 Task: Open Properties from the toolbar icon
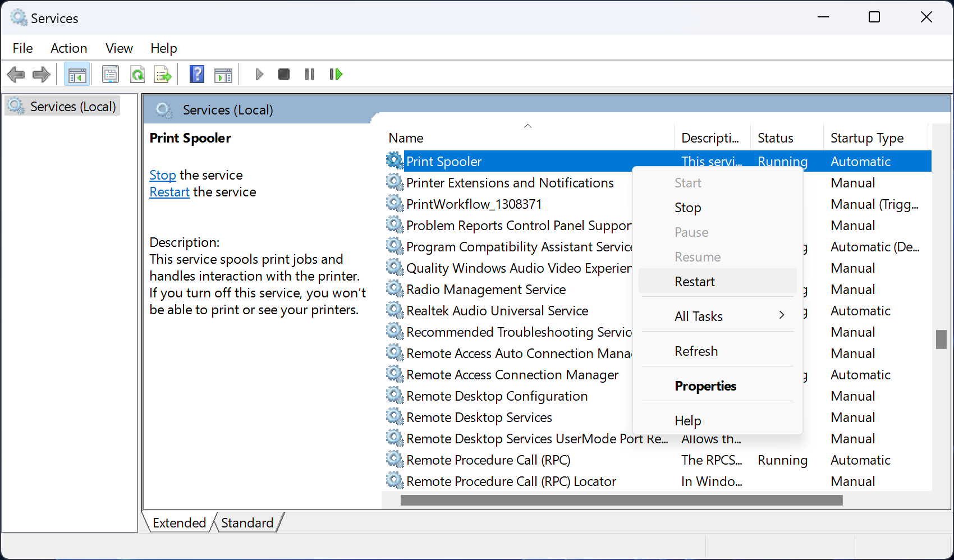click(x=111, y=74)
